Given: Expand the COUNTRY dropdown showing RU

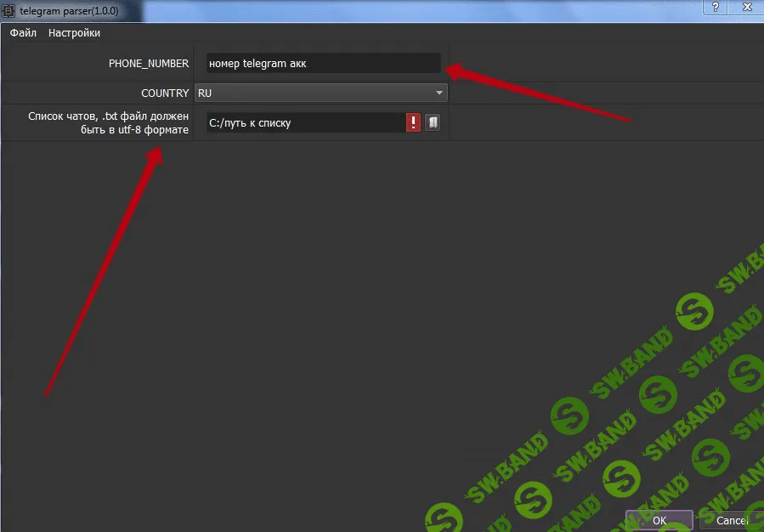Looking at the screenshot, I should click(x=320, y=93).
